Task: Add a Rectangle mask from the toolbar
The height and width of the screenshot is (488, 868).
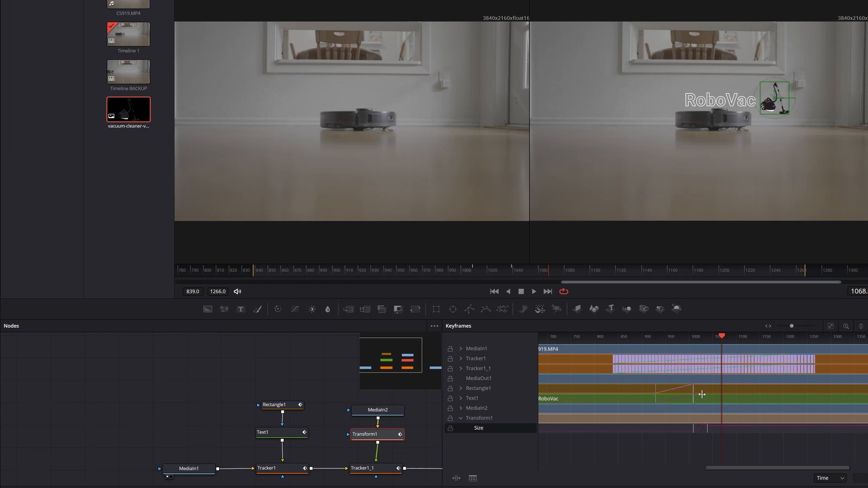Action: (436, 309)
